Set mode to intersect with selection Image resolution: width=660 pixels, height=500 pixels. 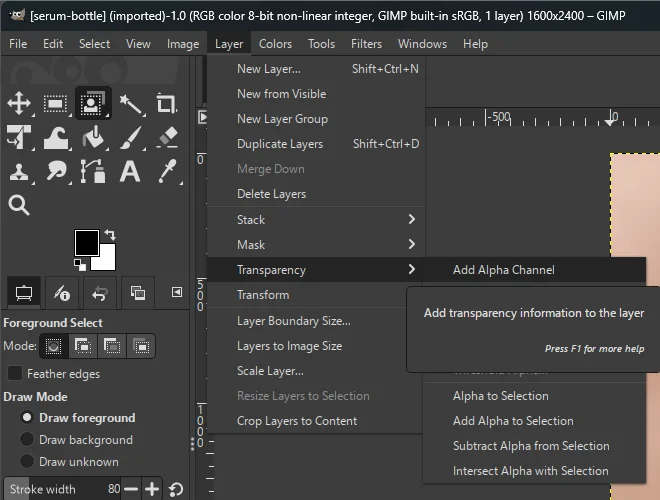point(141,346)
